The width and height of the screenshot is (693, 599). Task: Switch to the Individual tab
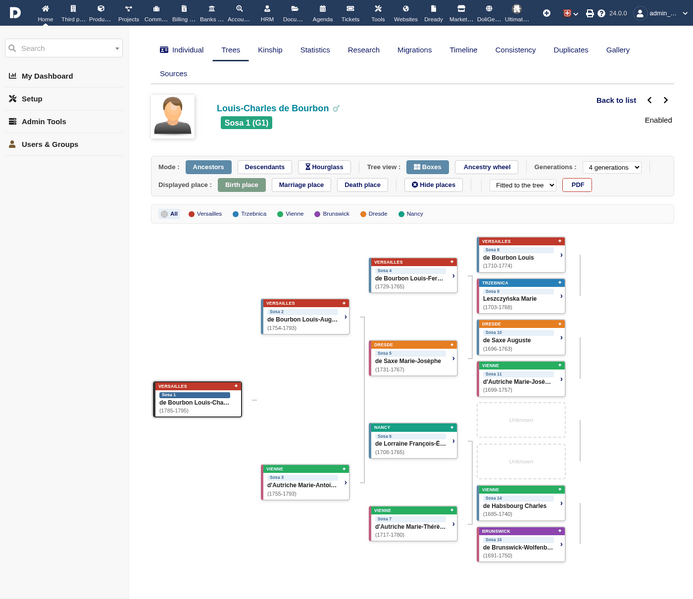[182, 50]
